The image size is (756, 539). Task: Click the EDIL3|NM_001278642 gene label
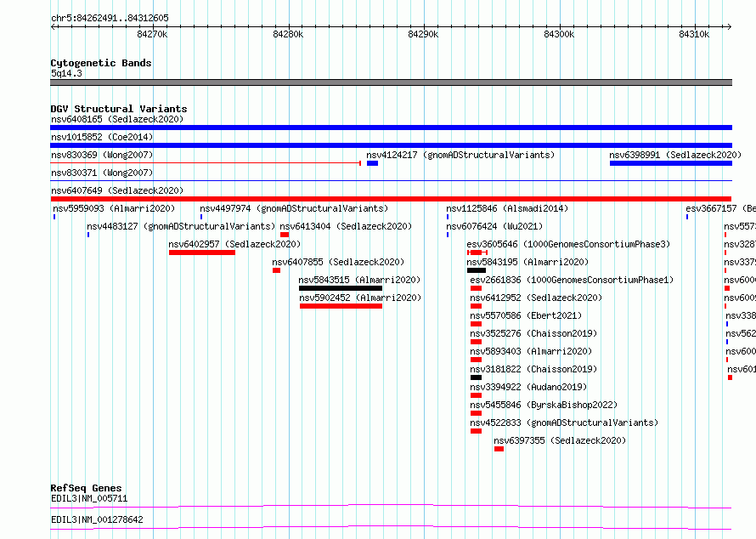coord(97,519)
